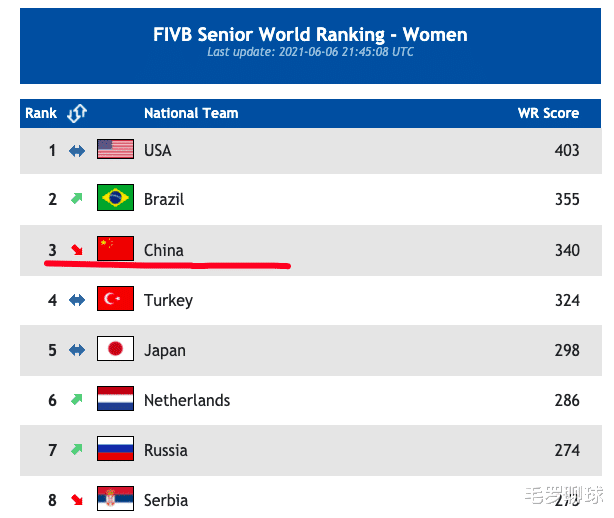Sort by the Rank column header

41,113
